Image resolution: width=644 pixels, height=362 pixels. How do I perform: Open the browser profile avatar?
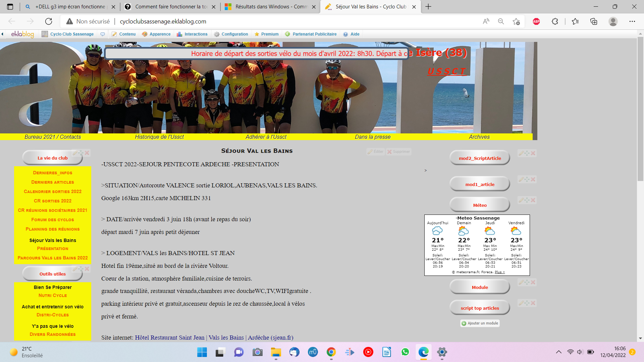click(x=613, y=21)
